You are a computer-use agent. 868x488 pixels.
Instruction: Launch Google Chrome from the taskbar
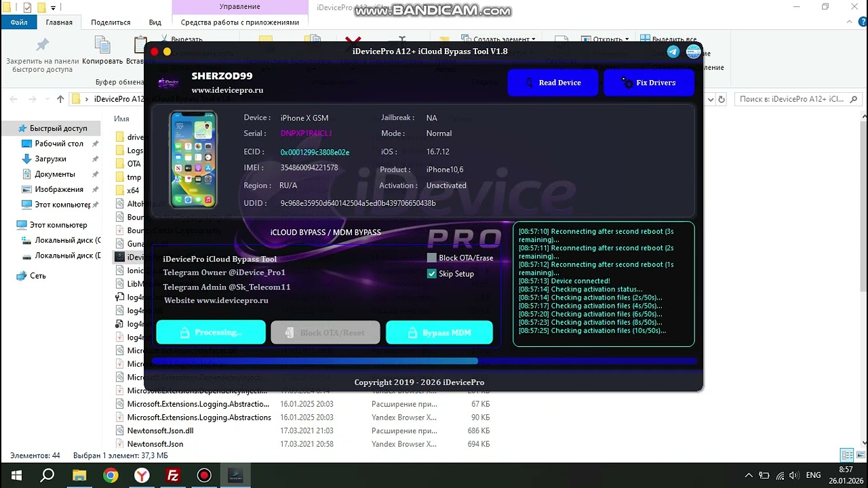pos(111,475)
